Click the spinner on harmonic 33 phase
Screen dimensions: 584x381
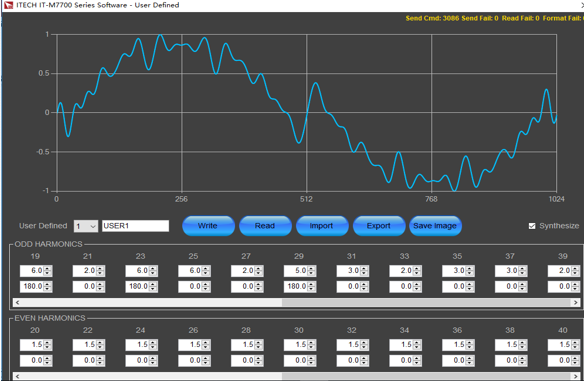(417, 286)
